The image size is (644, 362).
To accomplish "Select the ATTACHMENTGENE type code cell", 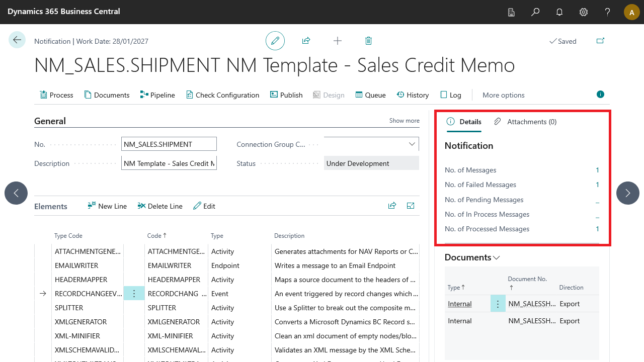I will [87, 251].
